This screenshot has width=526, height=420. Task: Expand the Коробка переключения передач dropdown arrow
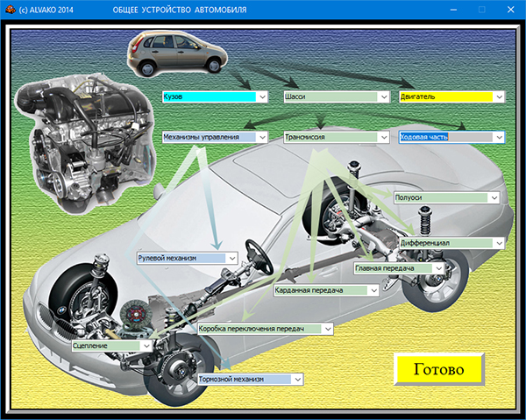pos(328,329)
